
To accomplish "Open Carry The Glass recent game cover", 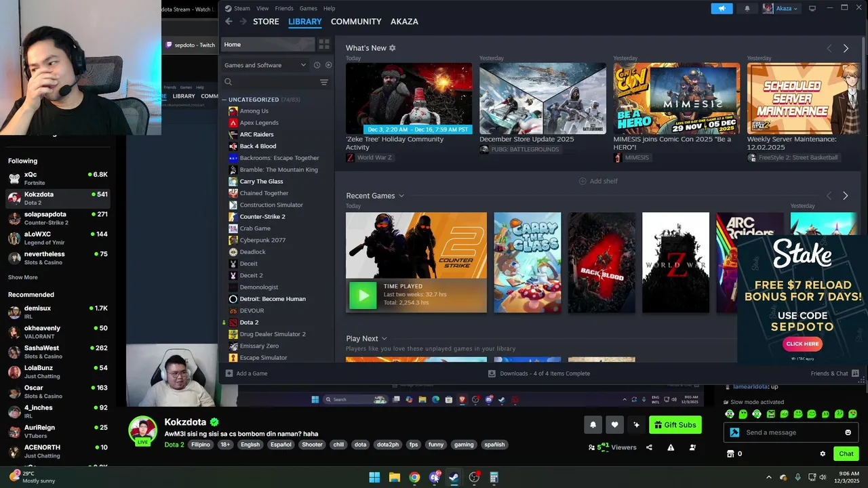I will 528,262.
